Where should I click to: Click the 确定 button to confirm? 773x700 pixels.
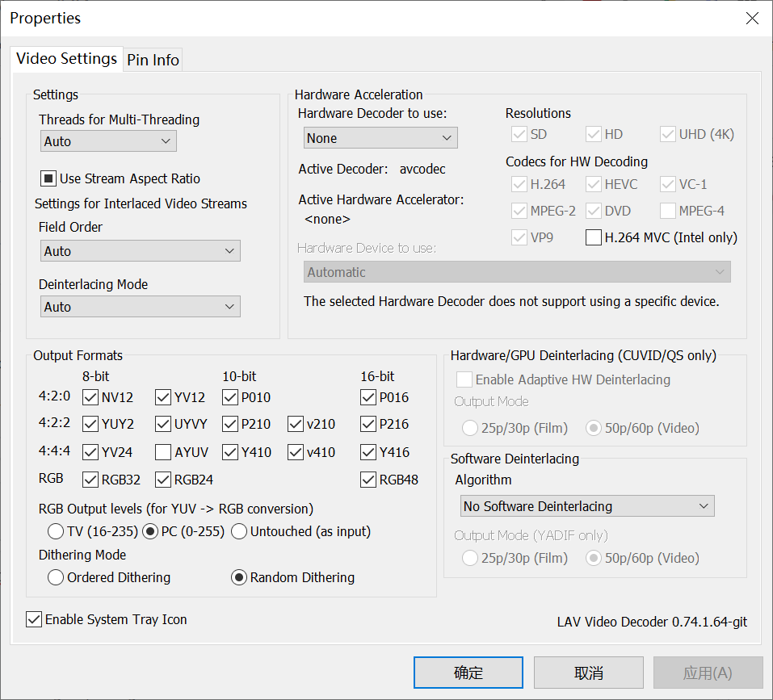(468, 672)
